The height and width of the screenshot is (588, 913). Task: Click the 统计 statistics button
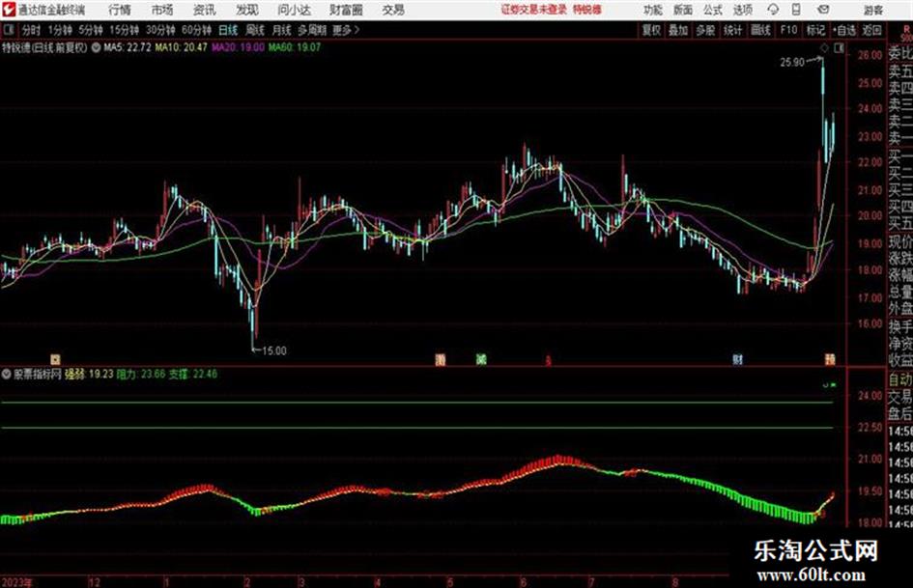point(732,30)
